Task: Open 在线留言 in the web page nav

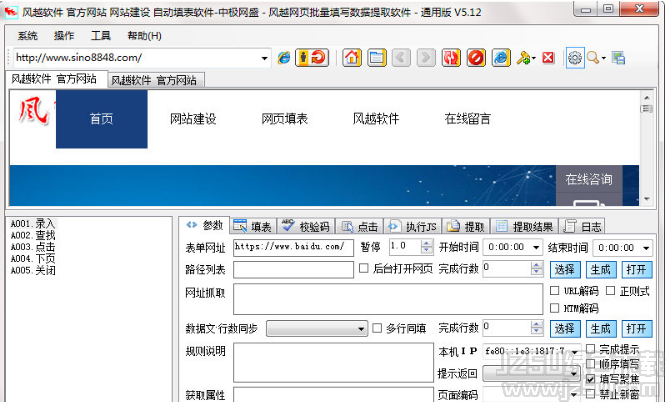Action: [468, 119]
